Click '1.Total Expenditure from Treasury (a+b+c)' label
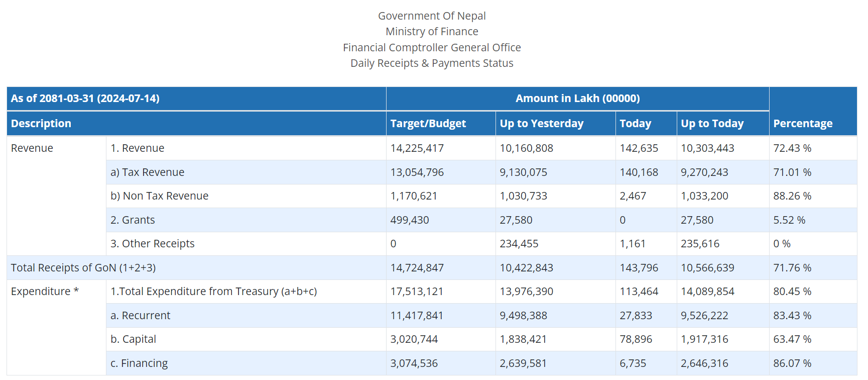This screenshot has height=380, width=868. coord(213,292)
